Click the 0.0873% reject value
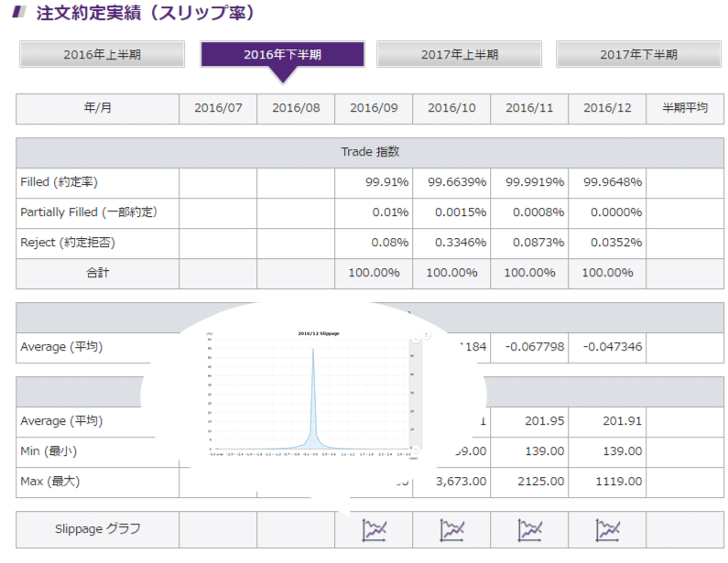This screenshot has width=728, height=563. 538,243
